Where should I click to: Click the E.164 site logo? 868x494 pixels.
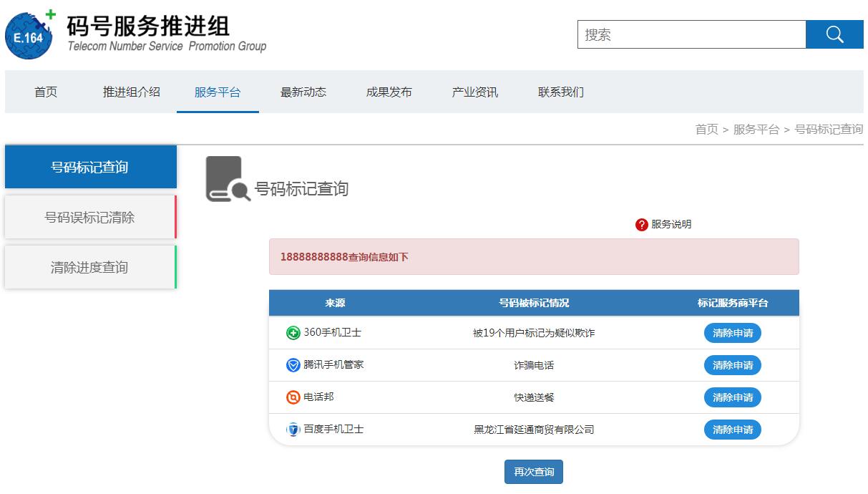pyautogui.click(x=30, y=35)
